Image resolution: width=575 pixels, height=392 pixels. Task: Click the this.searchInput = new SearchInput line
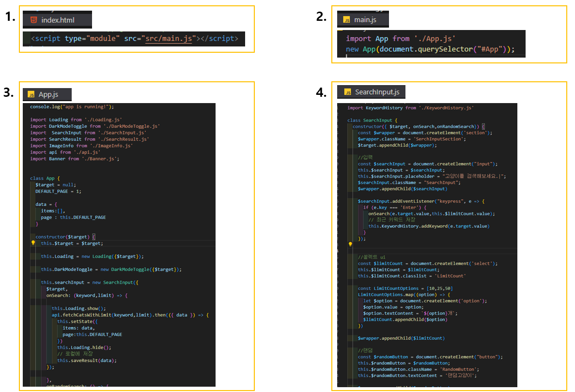(x=90, y=283)
